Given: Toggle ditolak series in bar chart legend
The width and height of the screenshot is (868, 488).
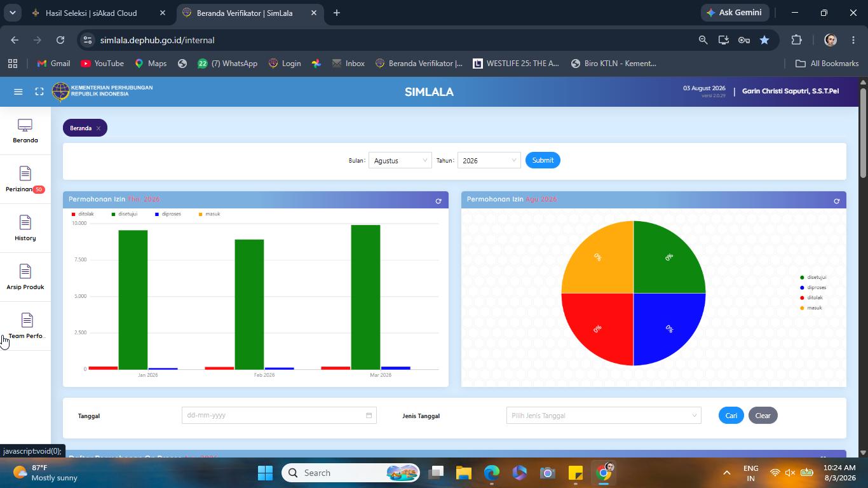Looking at the screenshot, I should (x=83, y=214).
